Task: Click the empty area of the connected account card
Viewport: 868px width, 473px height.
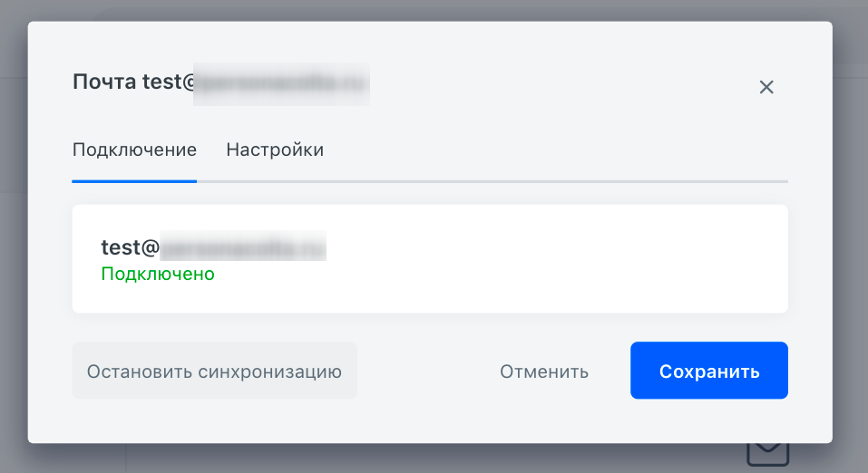Action: 553,259
